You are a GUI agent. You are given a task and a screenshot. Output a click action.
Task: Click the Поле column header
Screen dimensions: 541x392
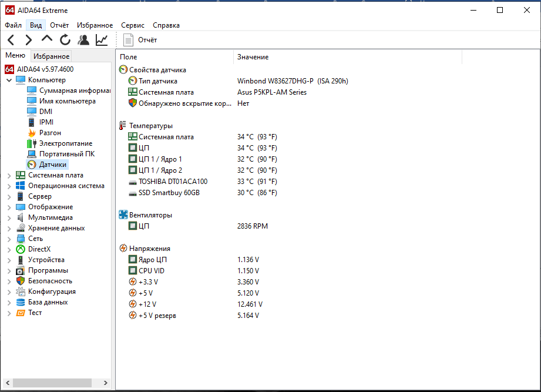click(x=175, y=57)
